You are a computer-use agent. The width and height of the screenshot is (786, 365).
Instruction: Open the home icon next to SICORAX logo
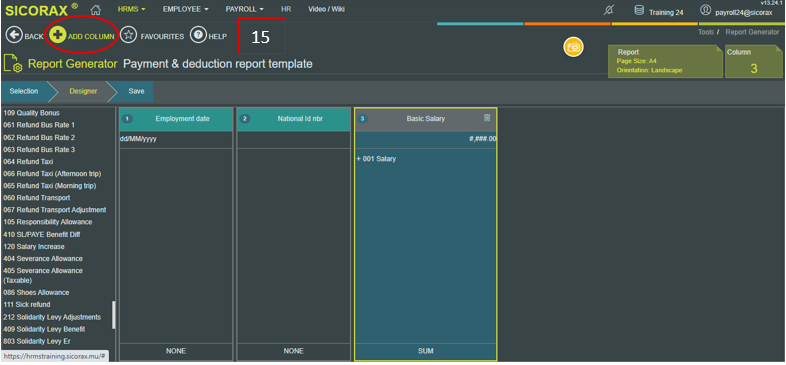tap(96, 10)
